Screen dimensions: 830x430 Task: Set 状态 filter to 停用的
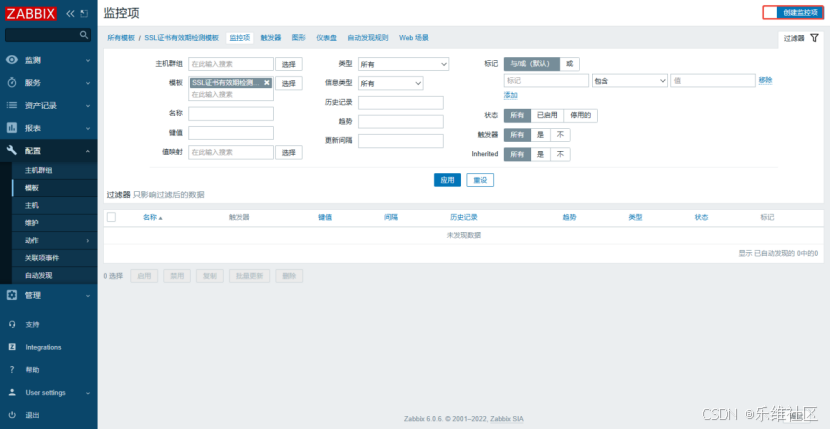click(x=581, y=115)
